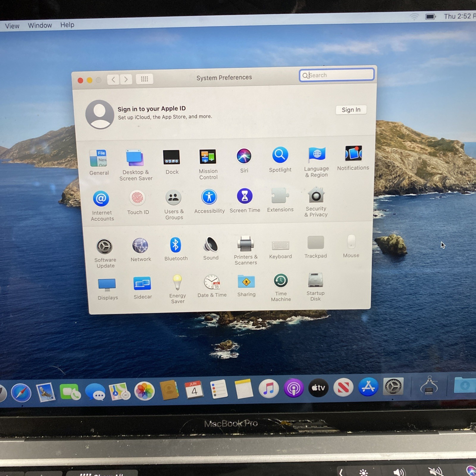Open Bluetooth settings
Screen dimensions: 476x476
(x=176, y=245)
